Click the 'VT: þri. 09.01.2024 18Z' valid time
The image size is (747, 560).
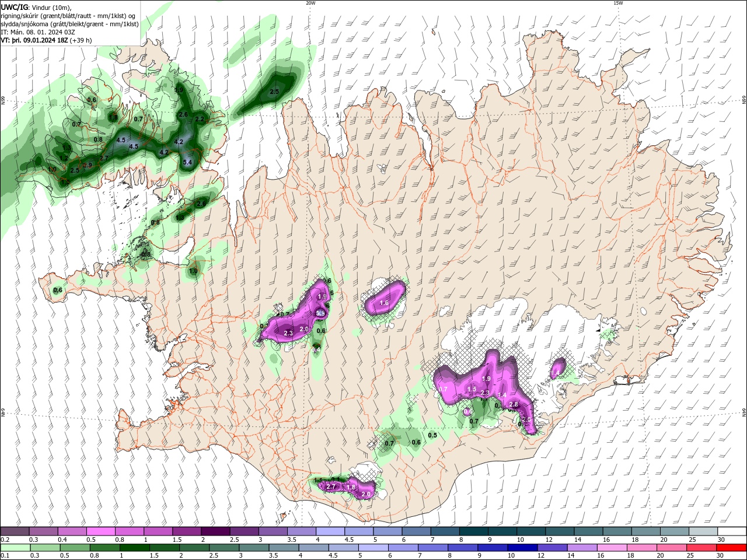tap(34, 40)
